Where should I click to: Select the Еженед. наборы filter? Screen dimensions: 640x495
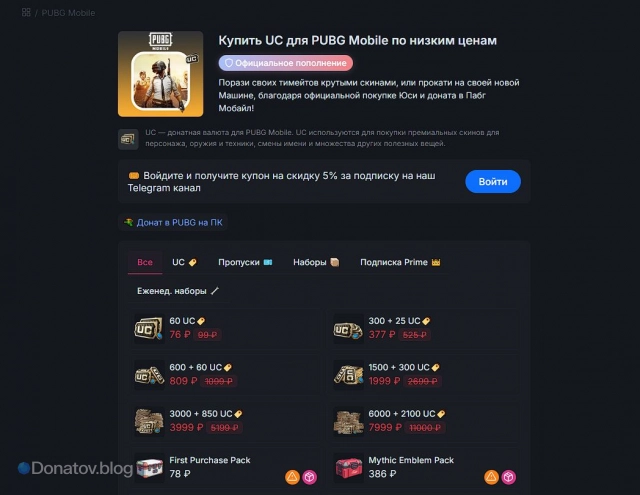(178, 291)
